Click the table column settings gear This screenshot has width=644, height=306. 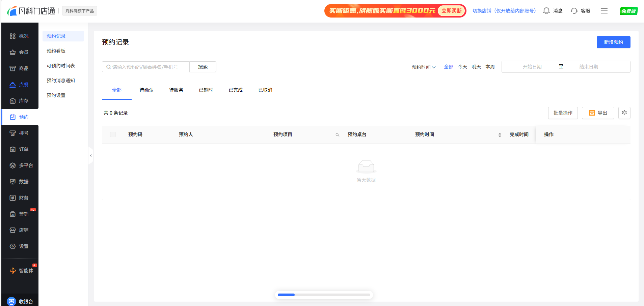[x=624, y=113]
